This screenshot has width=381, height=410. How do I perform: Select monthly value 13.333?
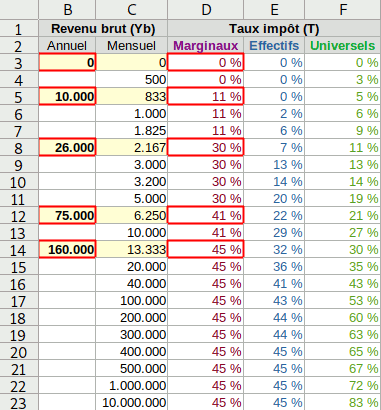132,250
